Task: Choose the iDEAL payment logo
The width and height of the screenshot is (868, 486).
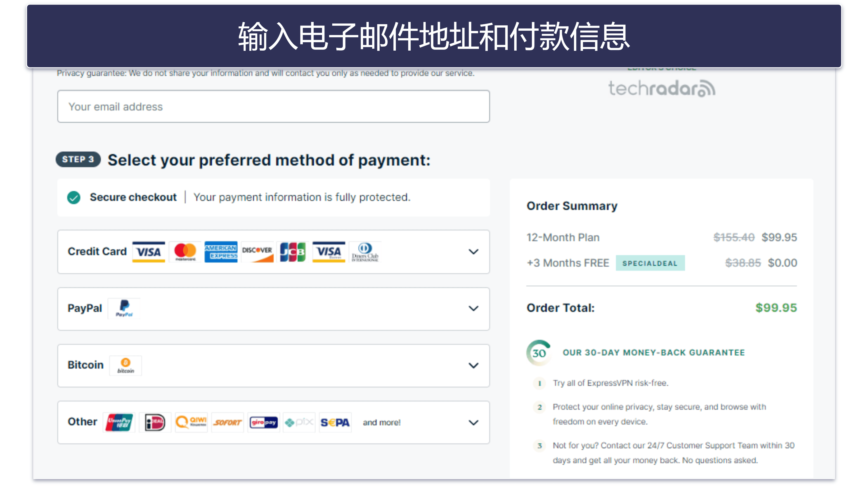Action: pyautogui.click(x=155, y=422)
